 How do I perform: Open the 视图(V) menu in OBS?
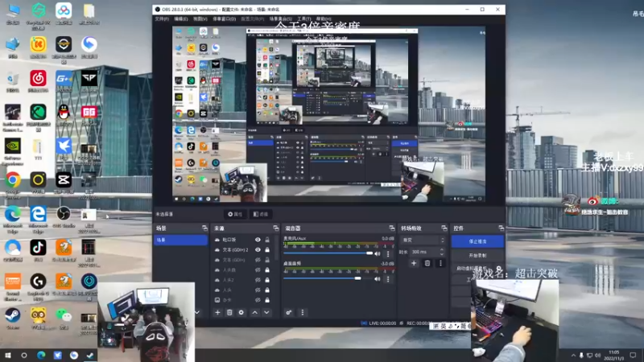pos(200,19)
